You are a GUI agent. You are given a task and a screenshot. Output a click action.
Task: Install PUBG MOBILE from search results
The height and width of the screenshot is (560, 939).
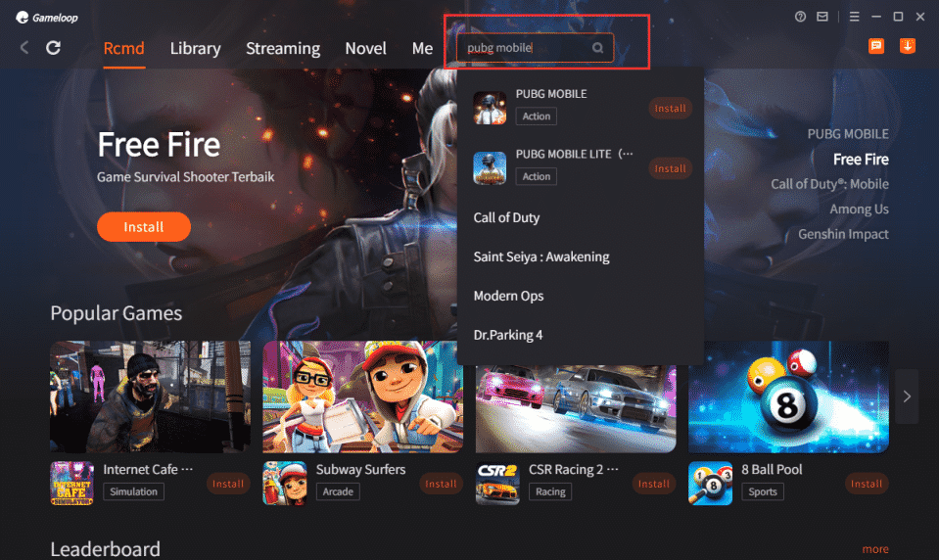670,109
